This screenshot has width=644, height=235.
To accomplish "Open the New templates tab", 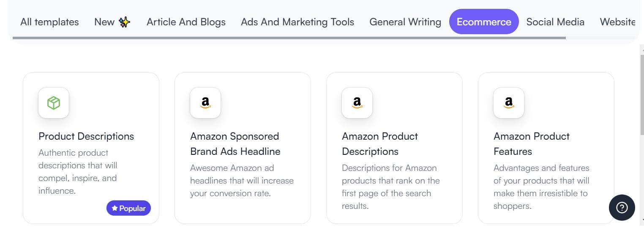I will tap(104, 22).
